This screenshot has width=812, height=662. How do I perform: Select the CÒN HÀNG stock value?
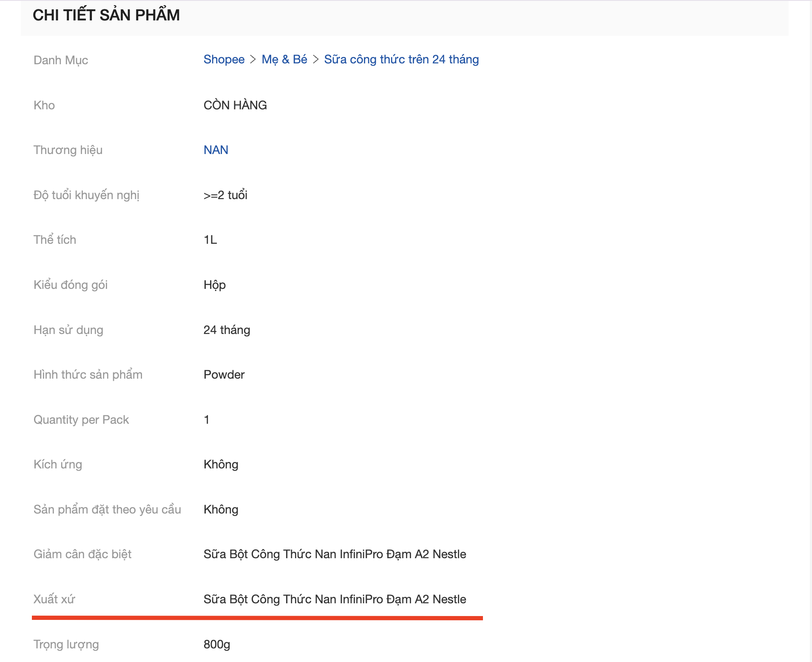(x=235, y=105)
